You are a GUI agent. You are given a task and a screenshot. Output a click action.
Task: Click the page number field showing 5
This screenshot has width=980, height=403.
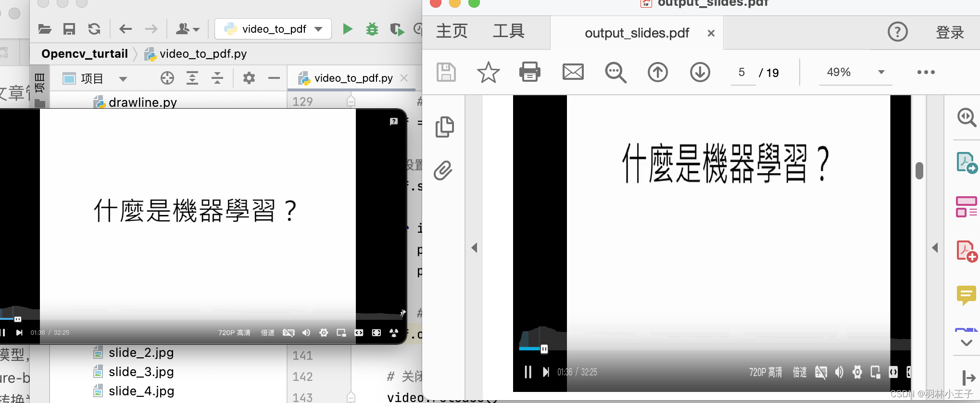(x=743, y=73)
